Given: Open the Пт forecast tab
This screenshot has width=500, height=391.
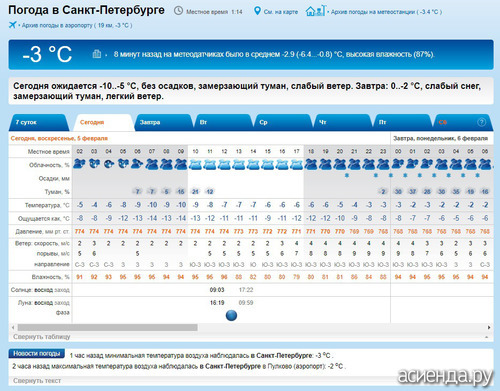Looking at the screenshot, I should pyautogui.click(x=402, y=122).
